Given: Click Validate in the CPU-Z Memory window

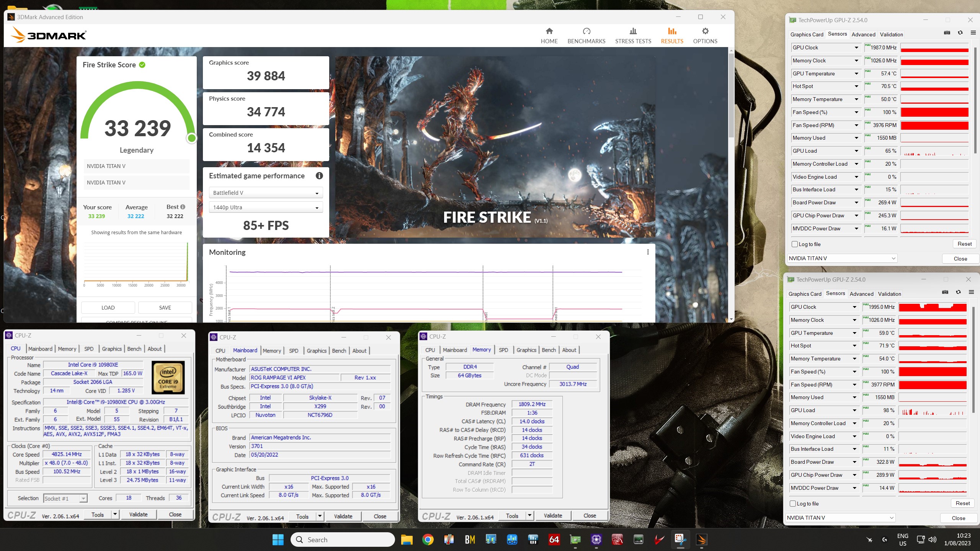Looking at the screenshot, I should point(553,515).
